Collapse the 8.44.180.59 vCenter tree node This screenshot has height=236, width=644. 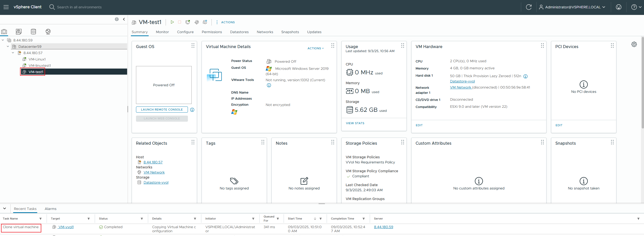pos(3,40)
